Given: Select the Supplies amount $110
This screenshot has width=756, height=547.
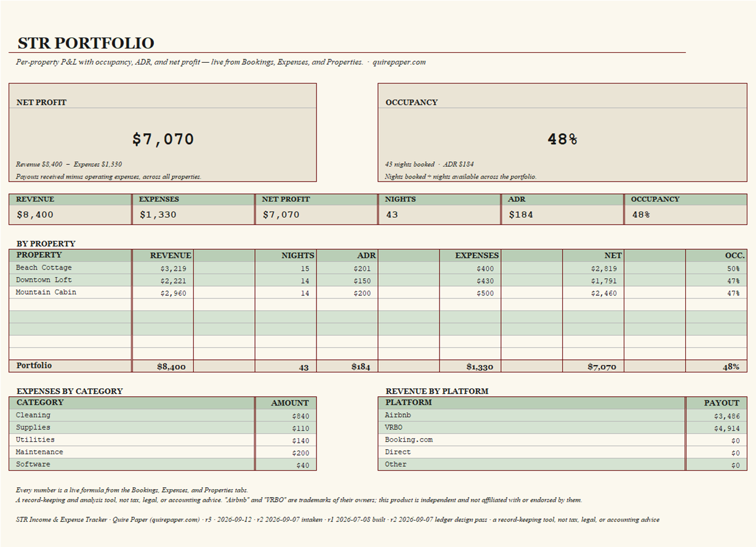Looking at the screenshot, I should coord(301,429).
